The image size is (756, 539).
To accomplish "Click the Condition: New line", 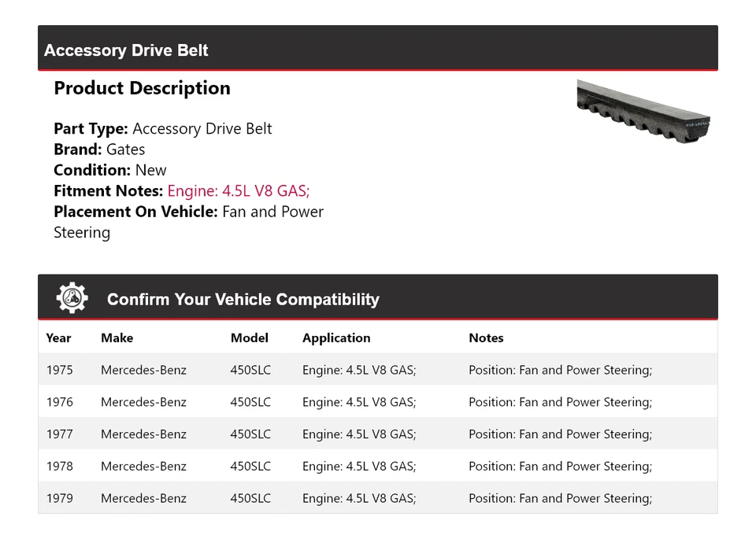I will (110, 170).
